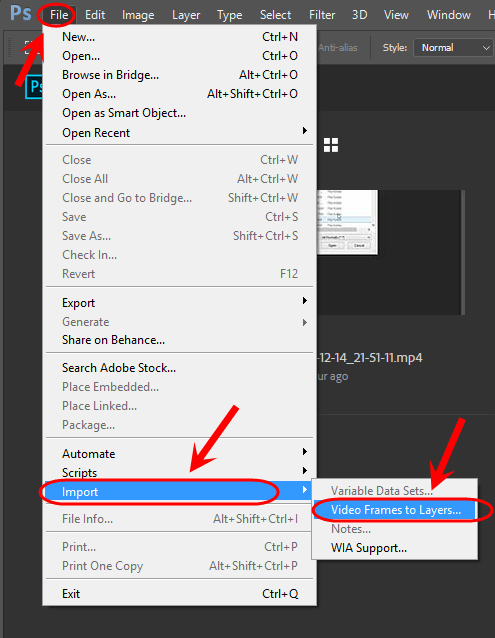This screenshot has width=495, height=638.
Task: Choose WIA Support...
Action: [x=395, y=548]
